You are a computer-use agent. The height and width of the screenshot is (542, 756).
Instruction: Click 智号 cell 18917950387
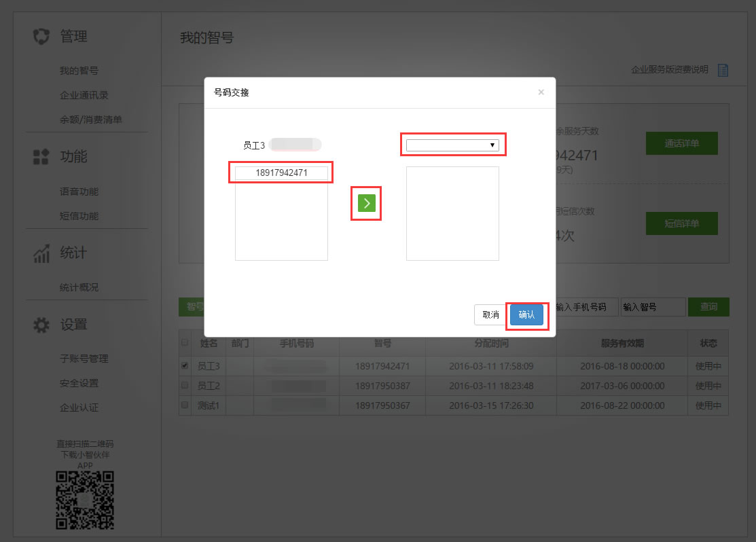click(382, 386)
